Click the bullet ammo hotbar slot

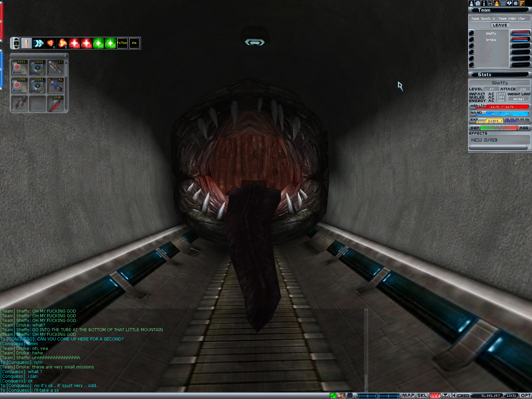[x=26, y=43]
